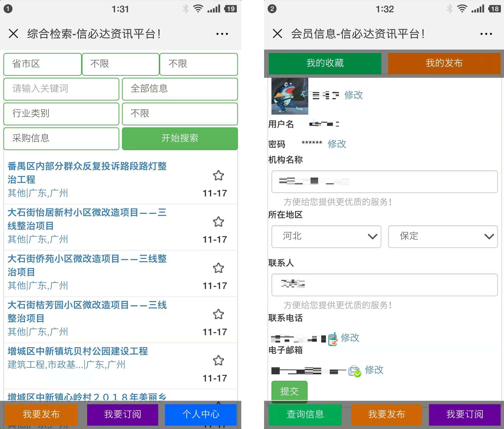Click the phone verification icon beside 联系电话
Screen dimensions: 504x429
coord(333,339)
